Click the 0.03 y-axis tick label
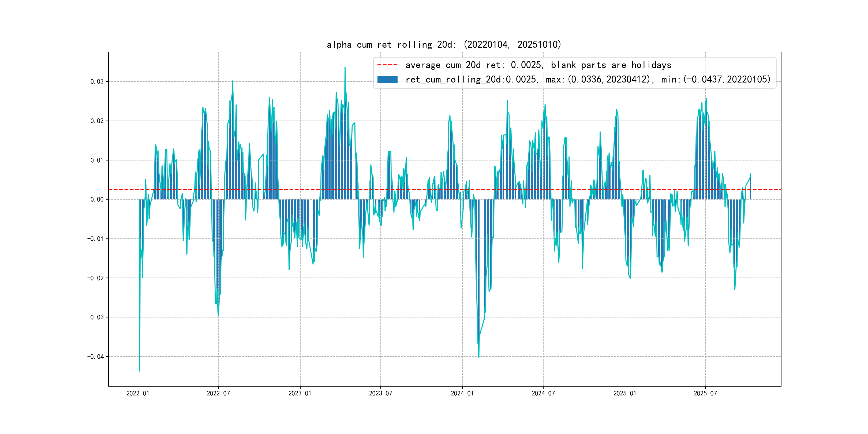 pos(97,81)
